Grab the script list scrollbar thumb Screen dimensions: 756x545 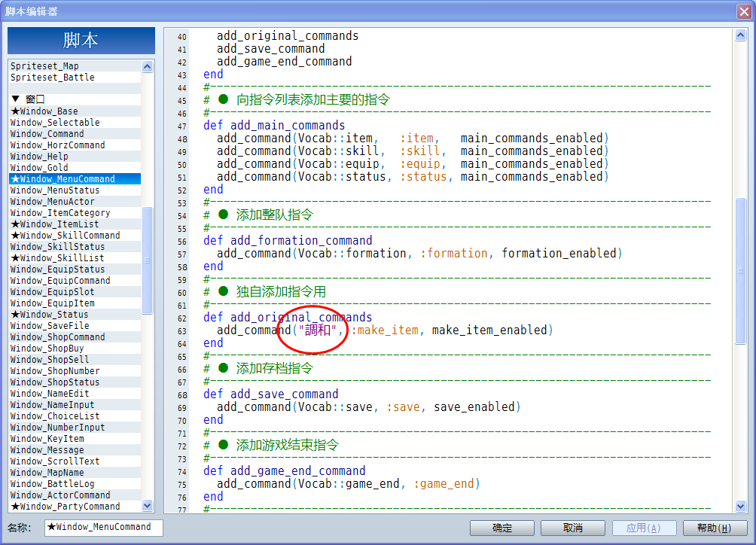pos(148,260)
